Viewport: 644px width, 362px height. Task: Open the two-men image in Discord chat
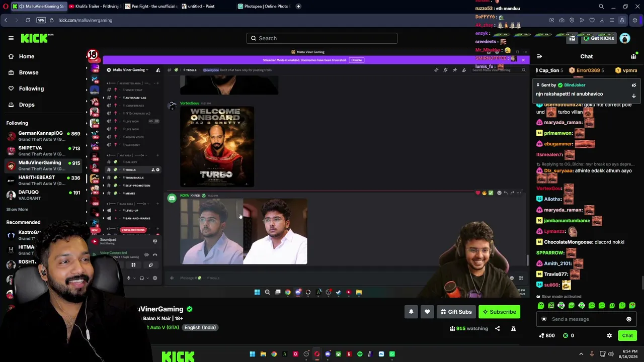coord(244,231)
